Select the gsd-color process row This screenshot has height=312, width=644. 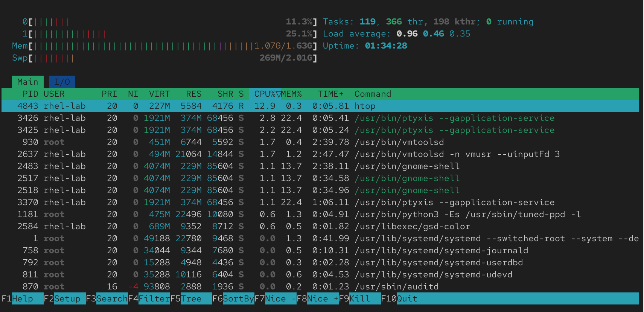coord(320,226)
